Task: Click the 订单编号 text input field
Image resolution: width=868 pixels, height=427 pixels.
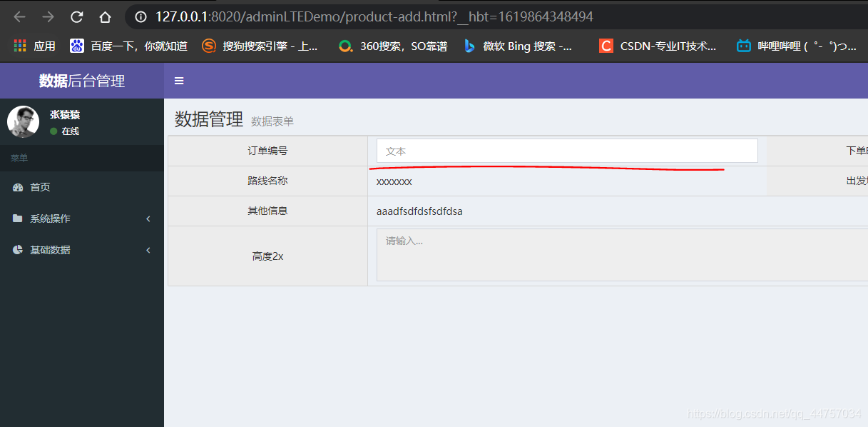Action: tap(567, 151)
